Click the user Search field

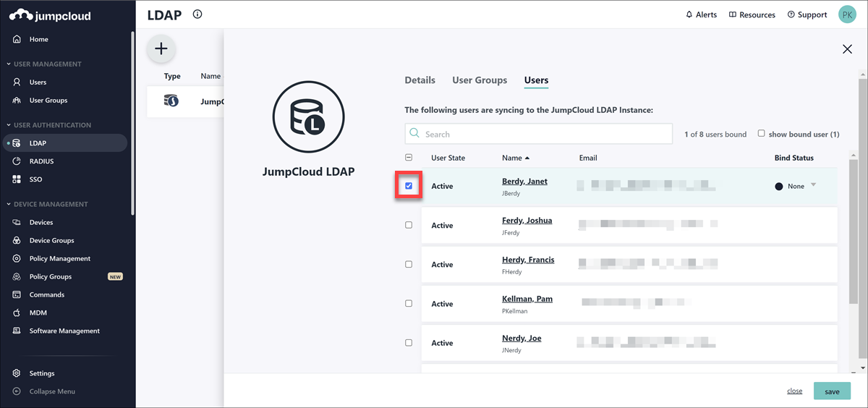click(x=539, y=134)
